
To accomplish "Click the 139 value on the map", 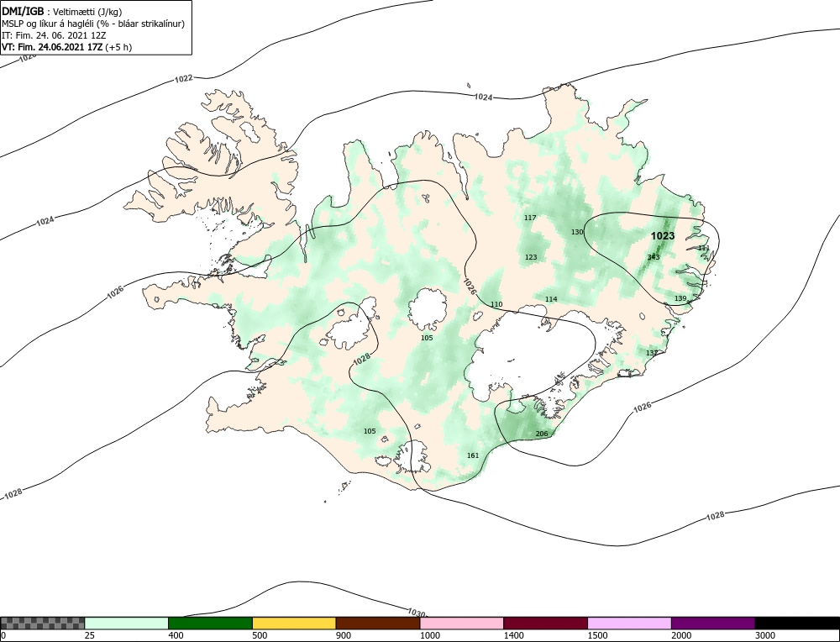I will tap(680, 298).
